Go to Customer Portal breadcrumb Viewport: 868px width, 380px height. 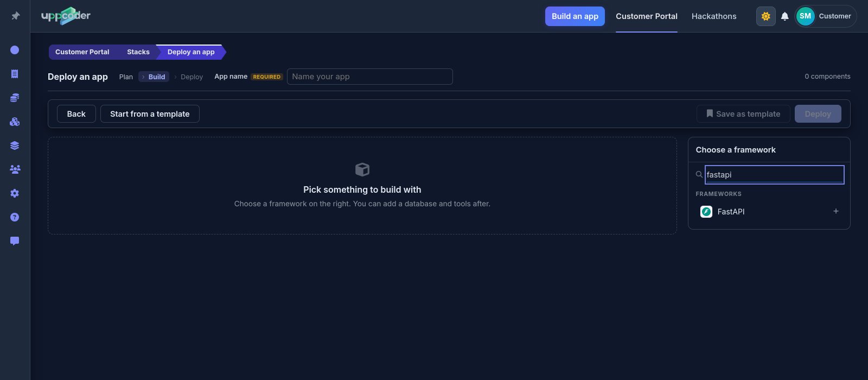coord(82,52)
